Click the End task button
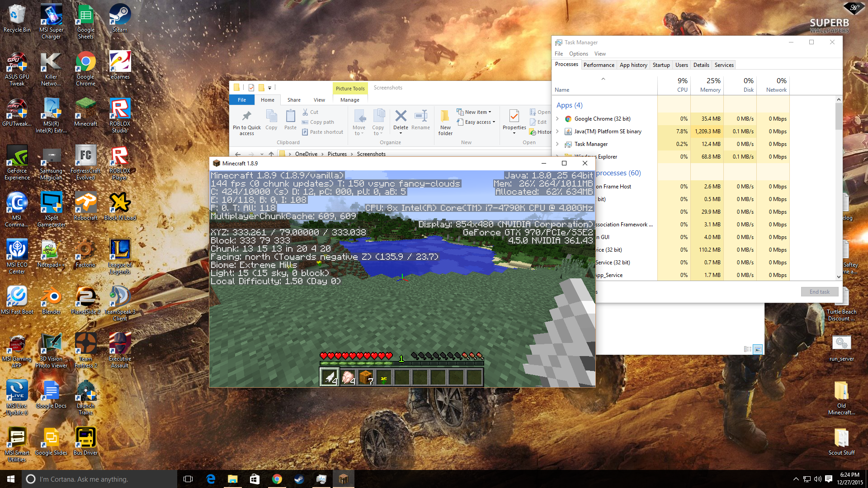Image resolution: width=868 pixels, height=488 pixels. coord(819,292)
